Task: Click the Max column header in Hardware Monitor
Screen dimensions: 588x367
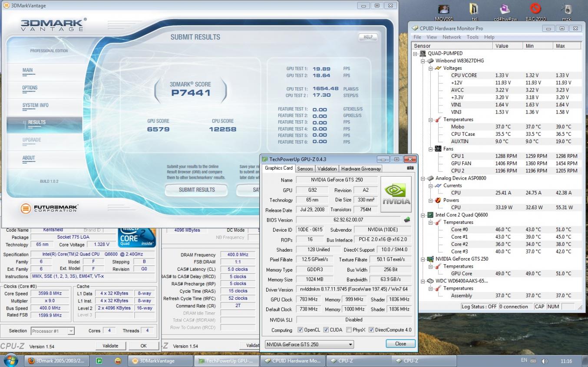Action: coord(568,46)
